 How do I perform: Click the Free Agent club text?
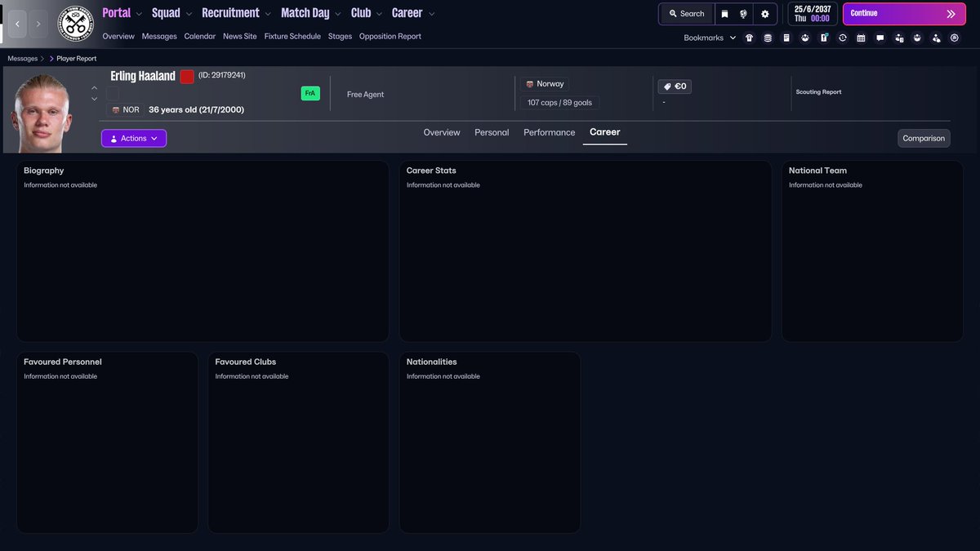(365, 95)
